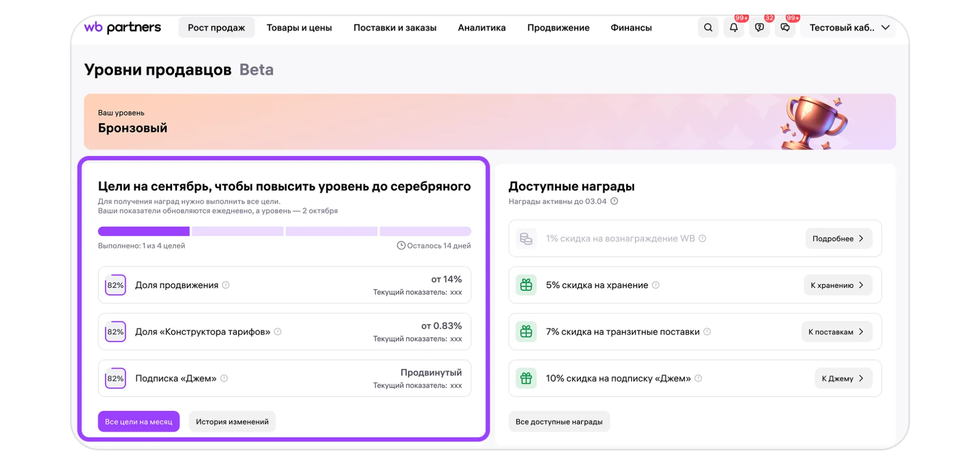
Task: Open the messages chat bubbles icon
Action: point(785,28)
